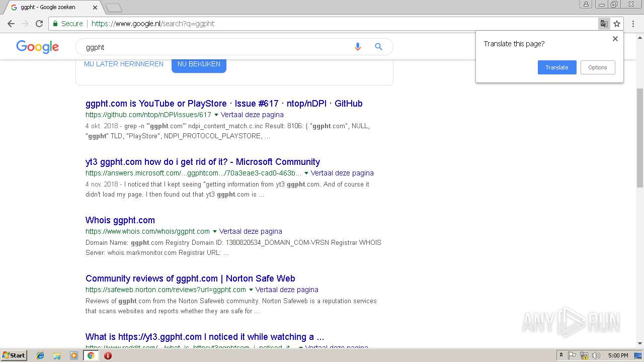This screenshot has width=644, height=362.
Task: Click Vertaal deze pagina for Norton result
Action: coord(287,290)
